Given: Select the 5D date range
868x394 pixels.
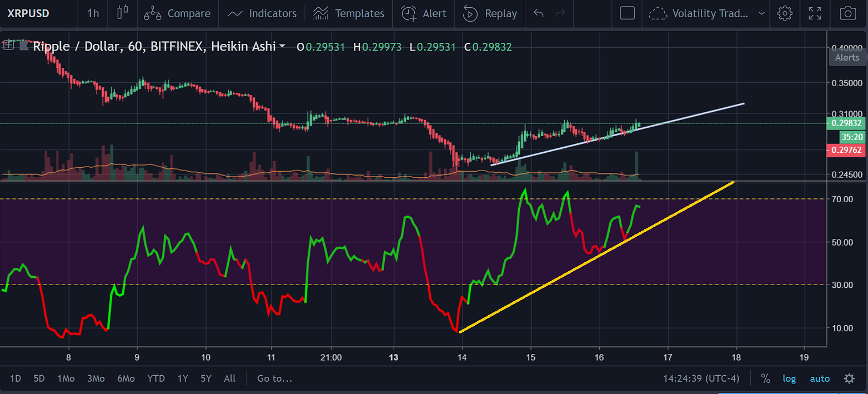Looking at the screenshot, I should coord(39,378).
